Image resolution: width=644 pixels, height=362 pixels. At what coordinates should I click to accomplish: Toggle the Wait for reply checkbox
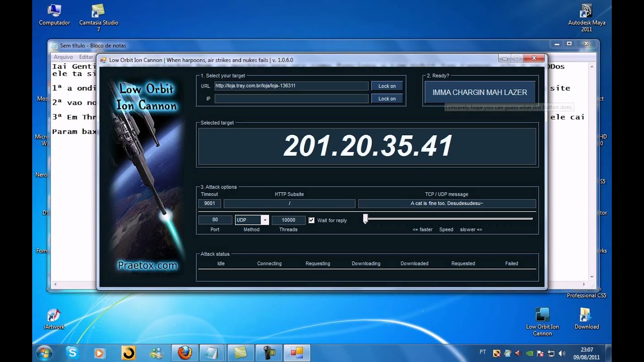click(311, 220)
